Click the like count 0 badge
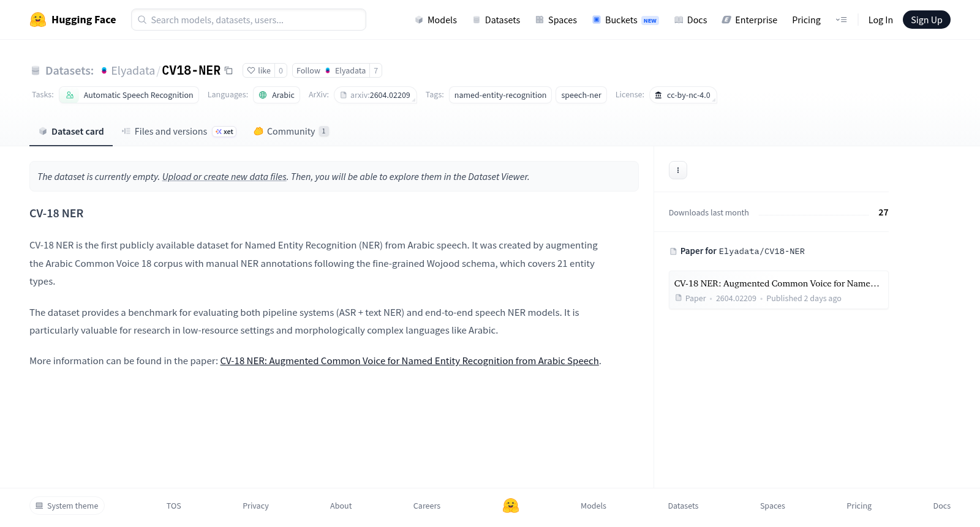This screenshot has width=980, height=527. point(281,70)
